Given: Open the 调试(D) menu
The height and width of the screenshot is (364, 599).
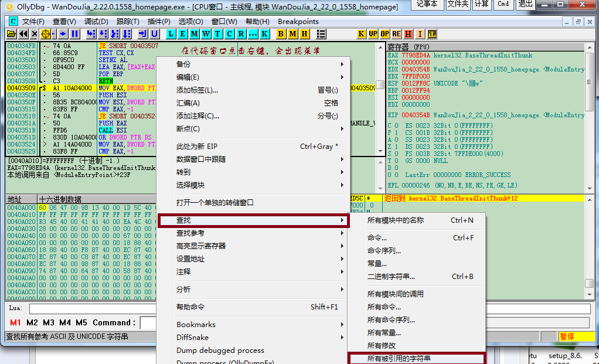Looking at the screenshot, I should click(x=96, y=22).
